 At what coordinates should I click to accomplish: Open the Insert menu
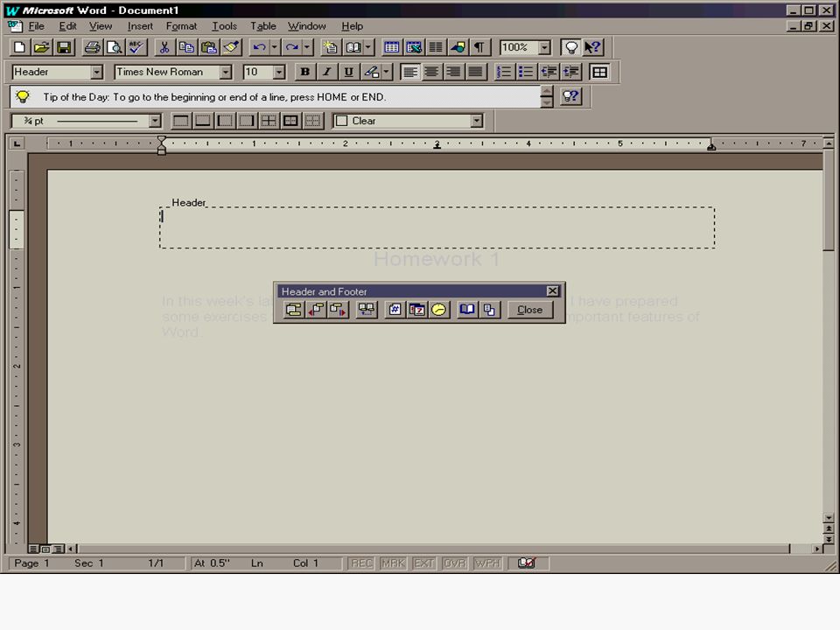tap(140, 26)
